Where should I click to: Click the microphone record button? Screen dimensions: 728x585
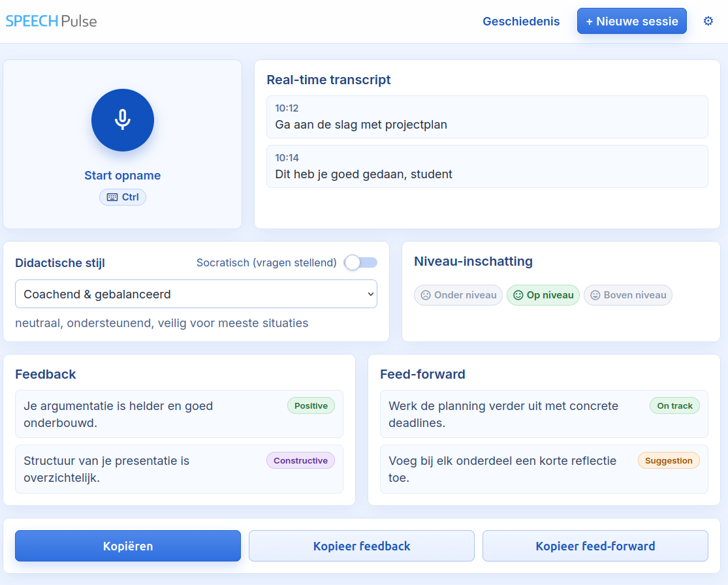(122, 120)
